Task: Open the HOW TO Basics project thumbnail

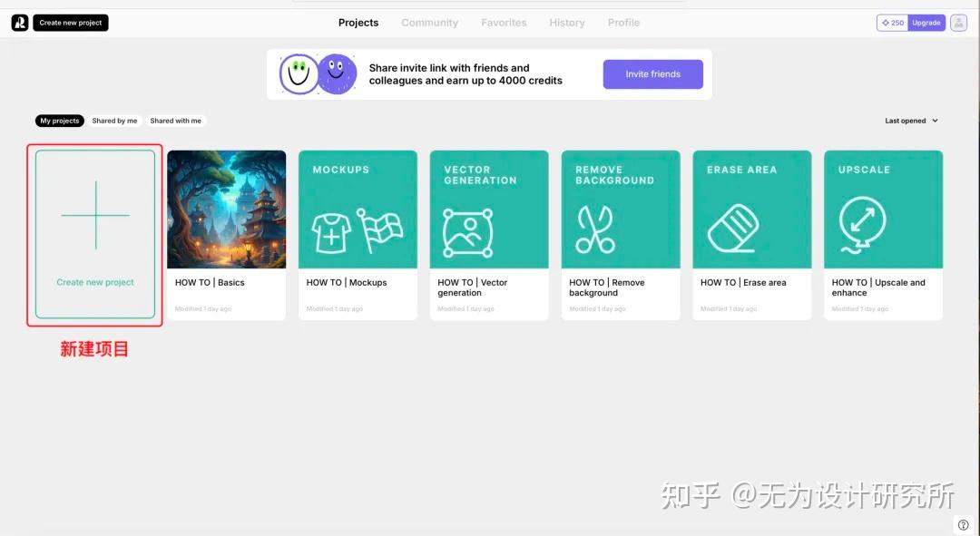Action: click(226, 209)
